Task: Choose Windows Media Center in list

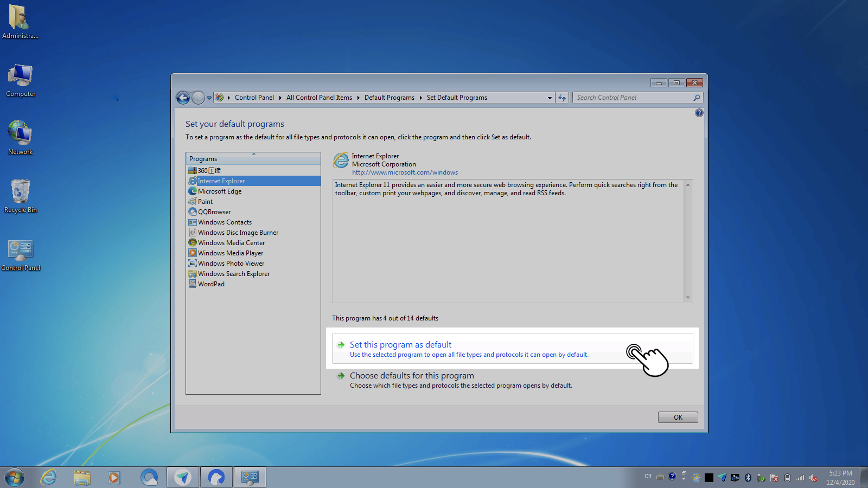Action: click(253, 242)
